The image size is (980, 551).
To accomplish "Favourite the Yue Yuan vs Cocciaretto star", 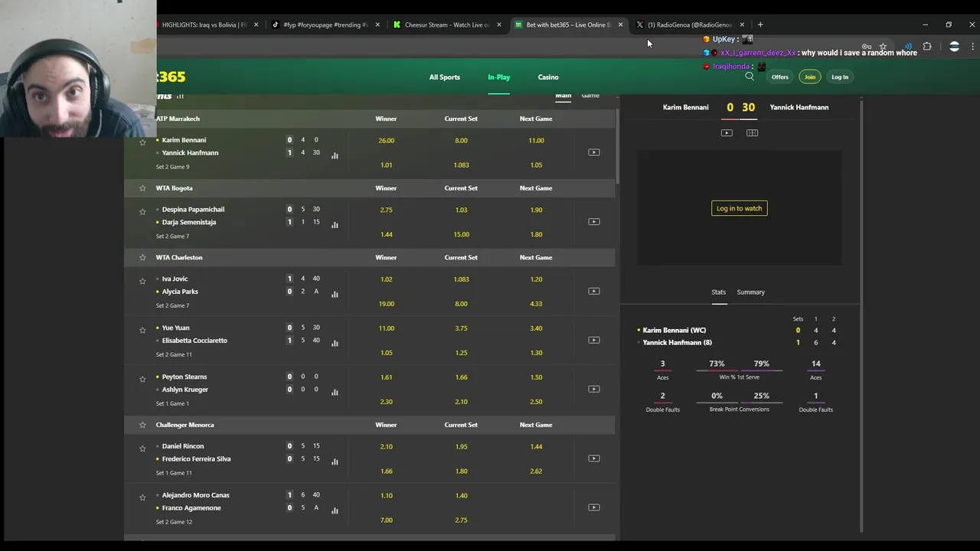I will tap(142, 330).
